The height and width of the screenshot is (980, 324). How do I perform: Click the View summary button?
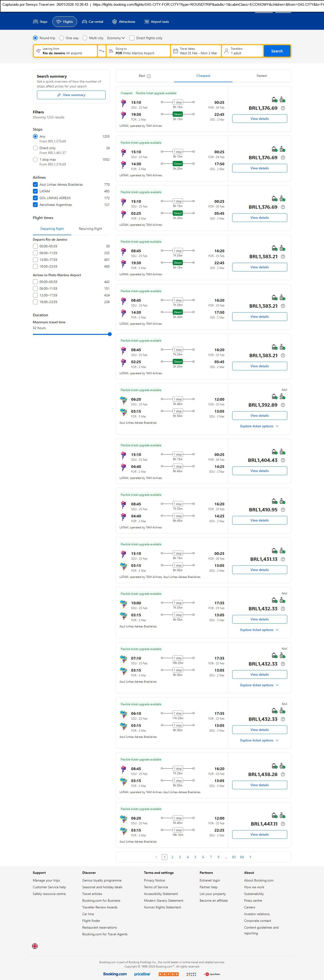71,95
